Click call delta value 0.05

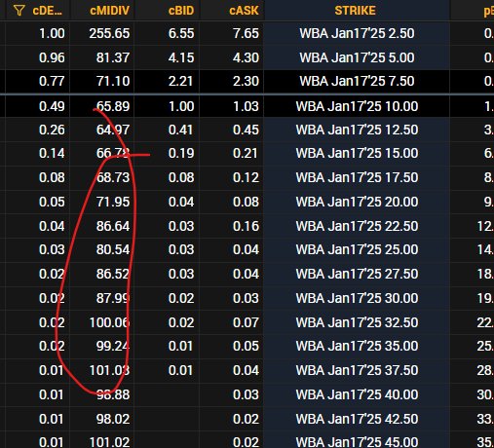pyautogui.click(x=52, y=202)
